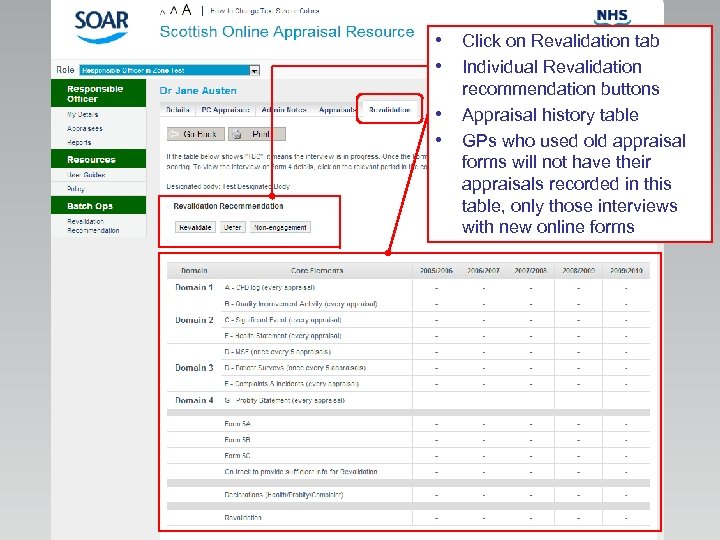The width and height of the screenshot is (720, 540).
Task: Open the How to Change Text Size link
Action: coord(264,11)
